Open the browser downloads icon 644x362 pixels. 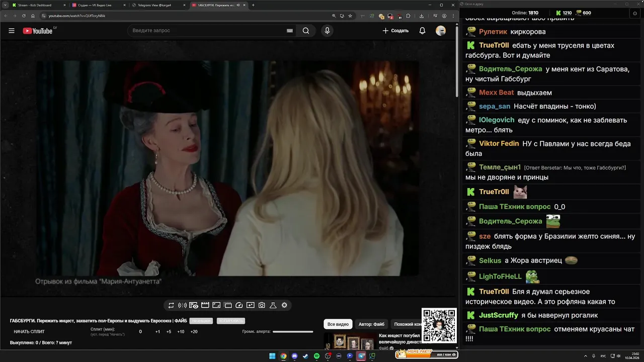pos(421,16)
